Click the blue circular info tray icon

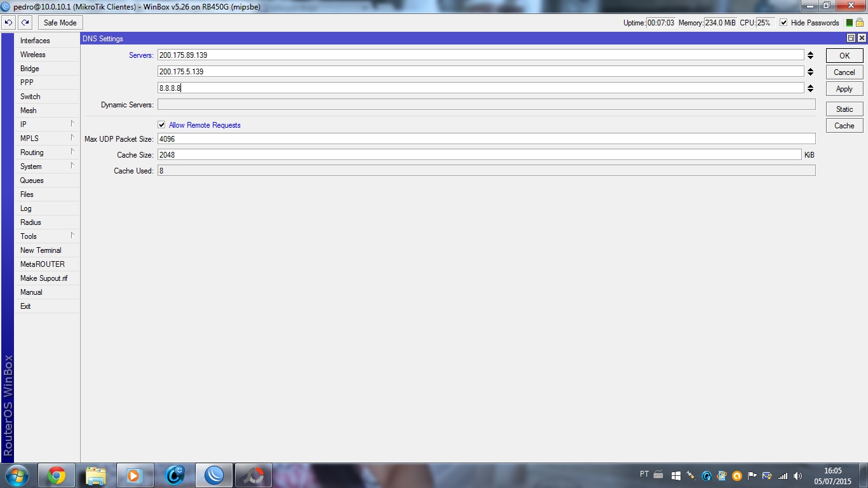click(706, 475)
